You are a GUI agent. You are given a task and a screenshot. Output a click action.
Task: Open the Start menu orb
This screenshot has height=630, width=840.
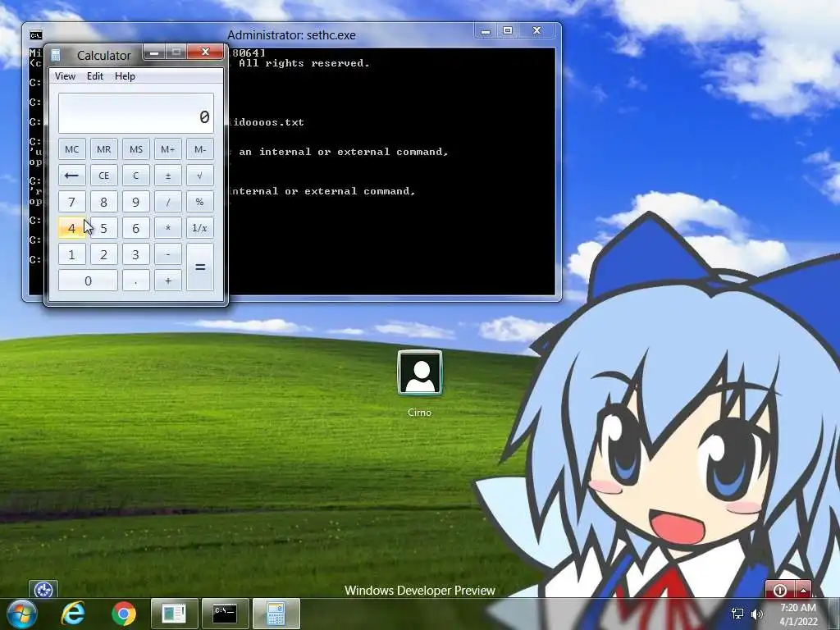pos(21,614)
